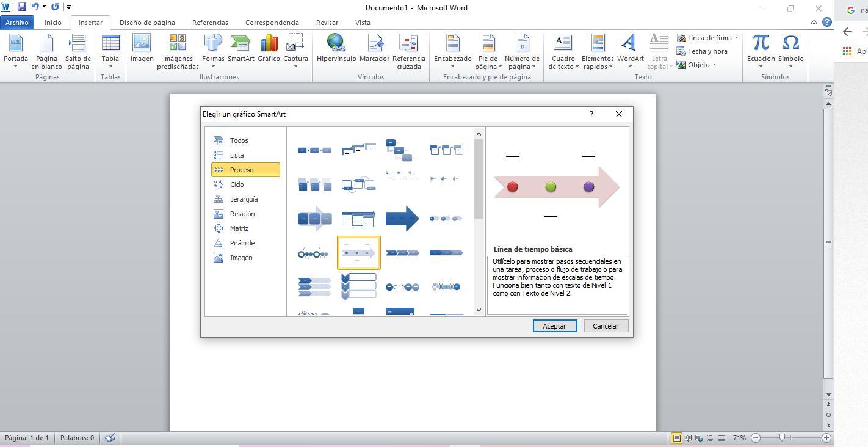
Task: Expand the Línea de firma dropdown arrow
Action: coord(736,38)
